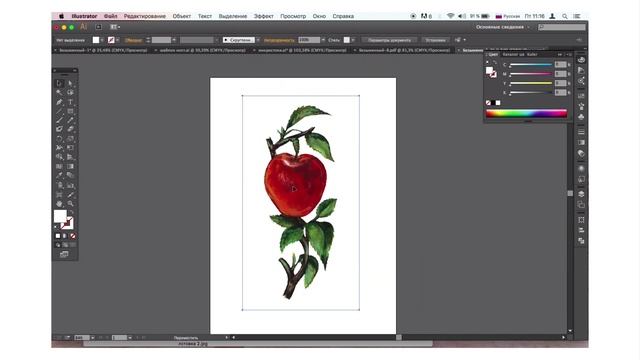Set paint mode to Color in Tools

[x=58, y=236]
